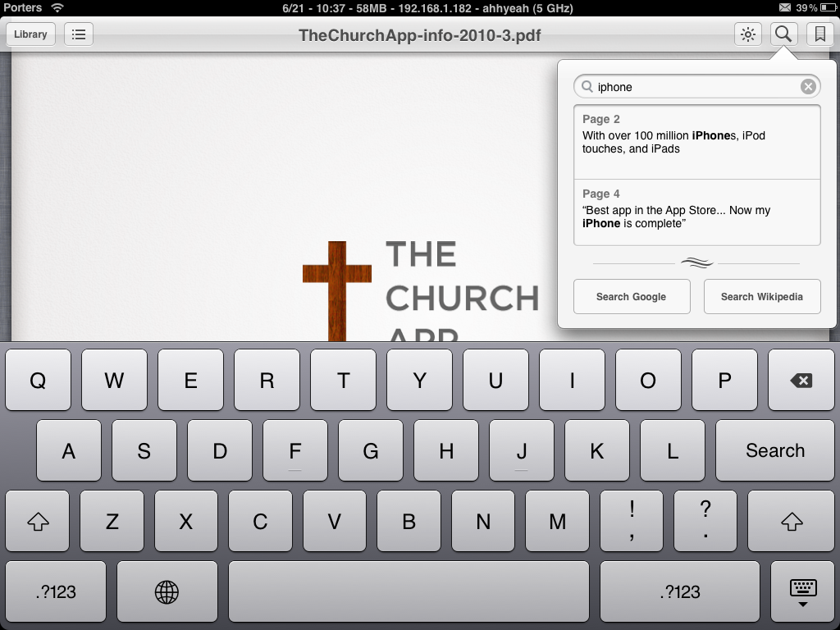Open the Page 2 search result
Screen dimensions: 840x630
click(696, 142)
